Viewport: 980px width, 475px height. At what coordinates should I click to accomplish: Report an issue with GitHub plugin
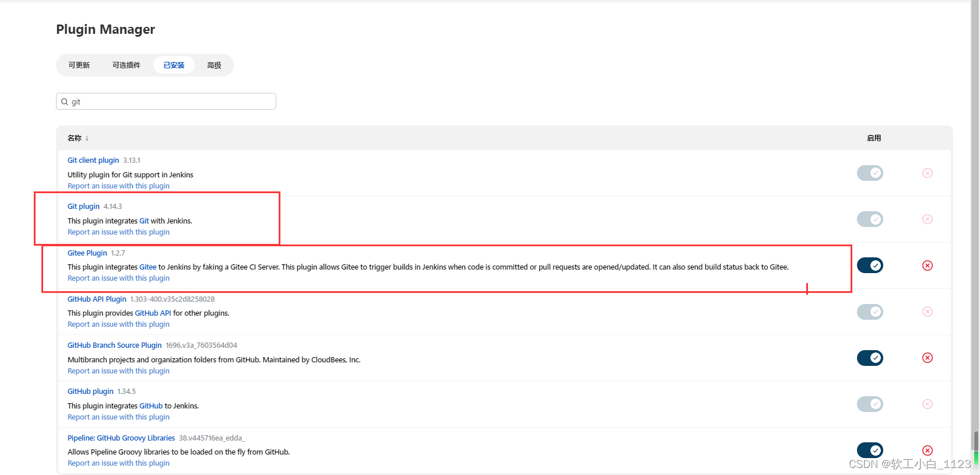[x=118, y=417]
